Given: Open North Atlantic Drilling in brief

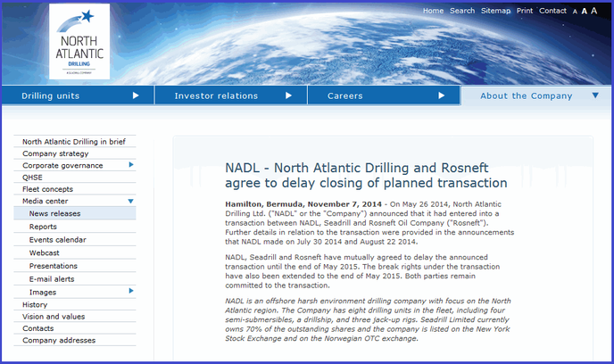Looking at the screenshot, I should (75, 142).
